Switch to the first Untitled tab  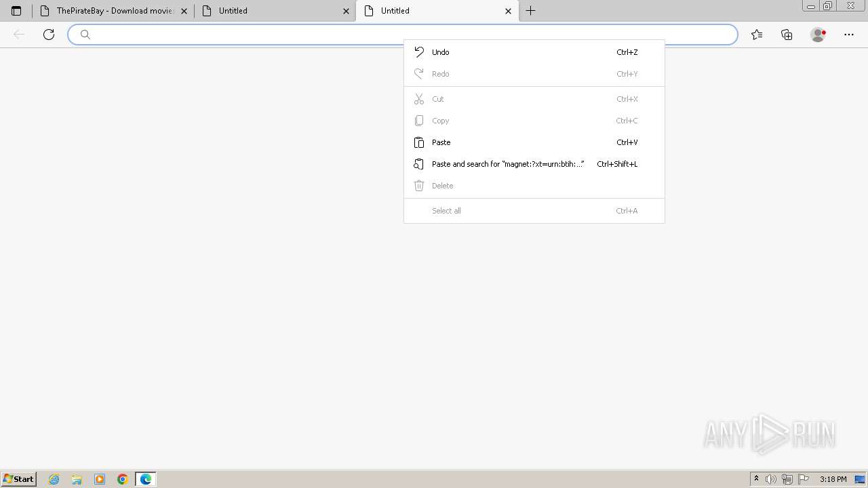274,11
